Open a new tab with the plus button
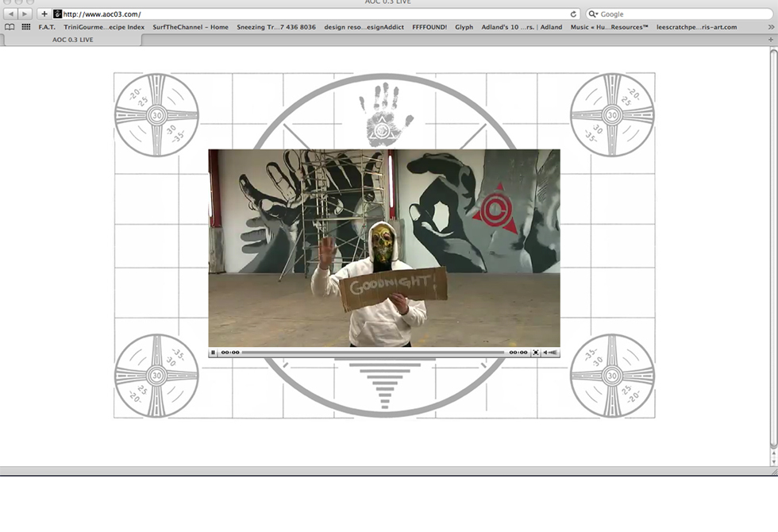The width and height of the screenshot is (778, 532). (x=771, y=40)
